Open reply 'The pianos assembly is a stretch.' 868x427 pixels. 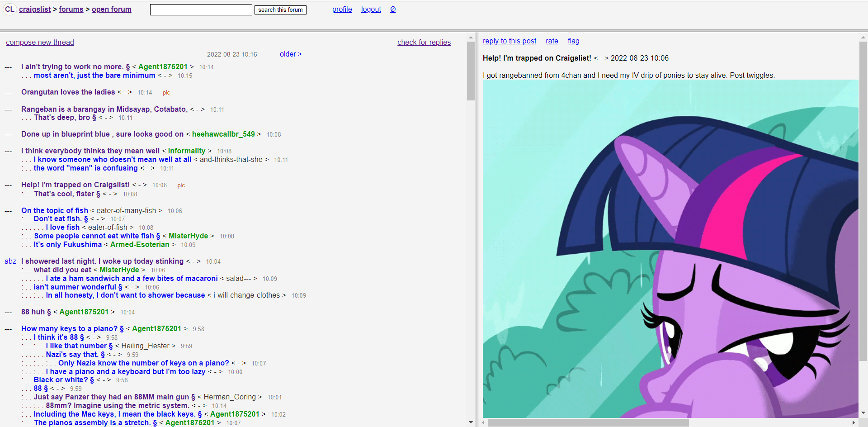tap(96, 422)
